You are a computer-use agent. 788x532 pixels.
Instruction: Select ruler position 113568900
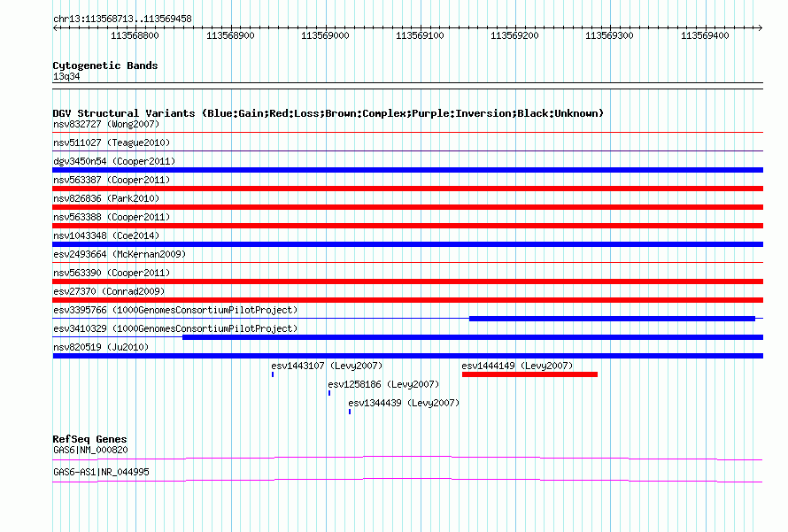[x=230, y=35]
